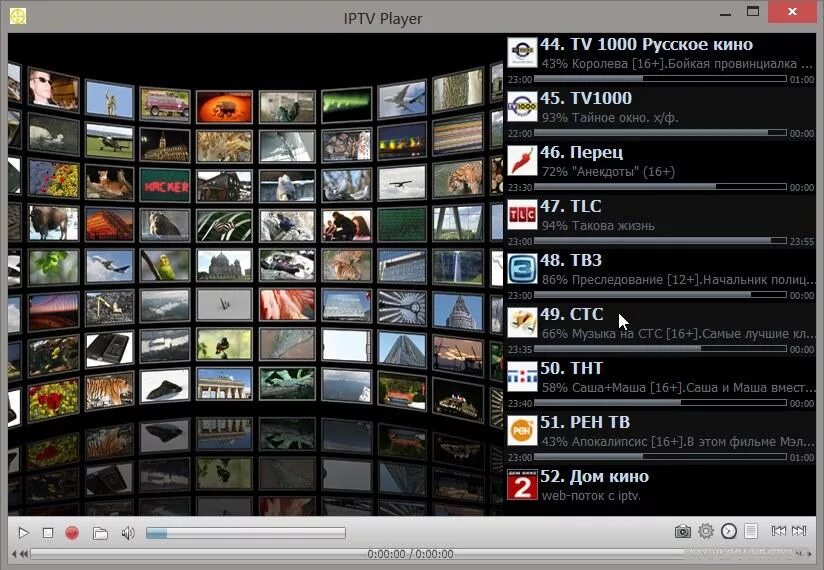The image size is (824, 570).
Task: Click program text 'Тайное окно. х/ф.'
Action: (625, 118)
